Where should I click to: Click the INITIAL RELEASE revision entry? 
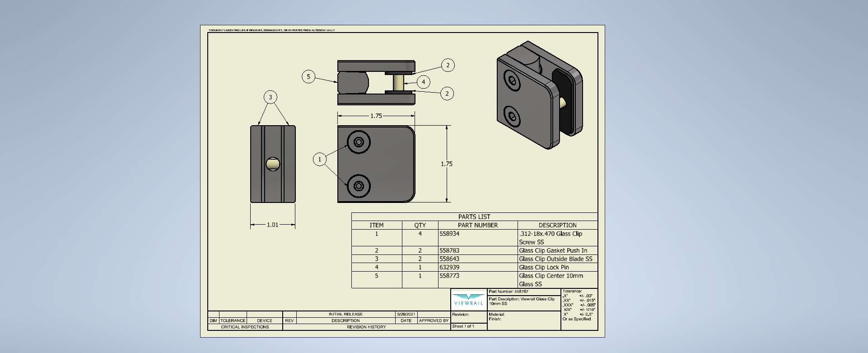tap(345, 314)
